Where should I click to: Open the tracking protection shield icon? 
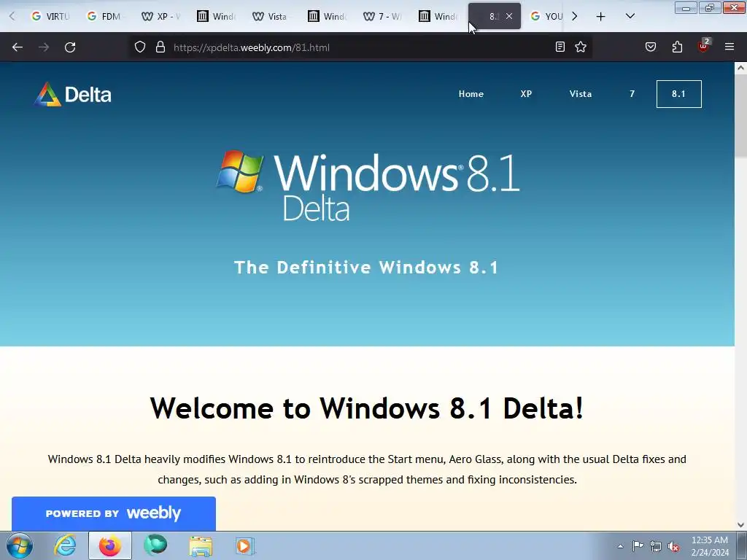tap(139, 47)
